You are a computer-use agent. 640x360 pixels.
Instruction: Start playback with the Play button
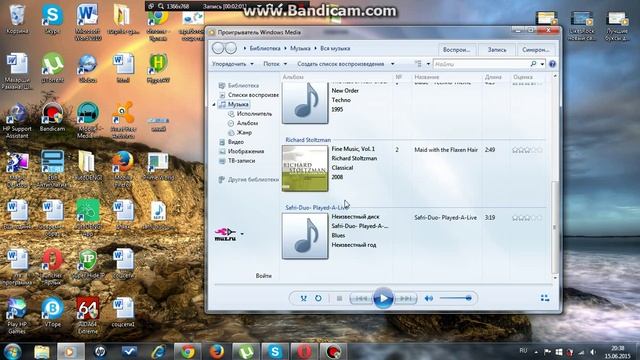click(383, 298)
